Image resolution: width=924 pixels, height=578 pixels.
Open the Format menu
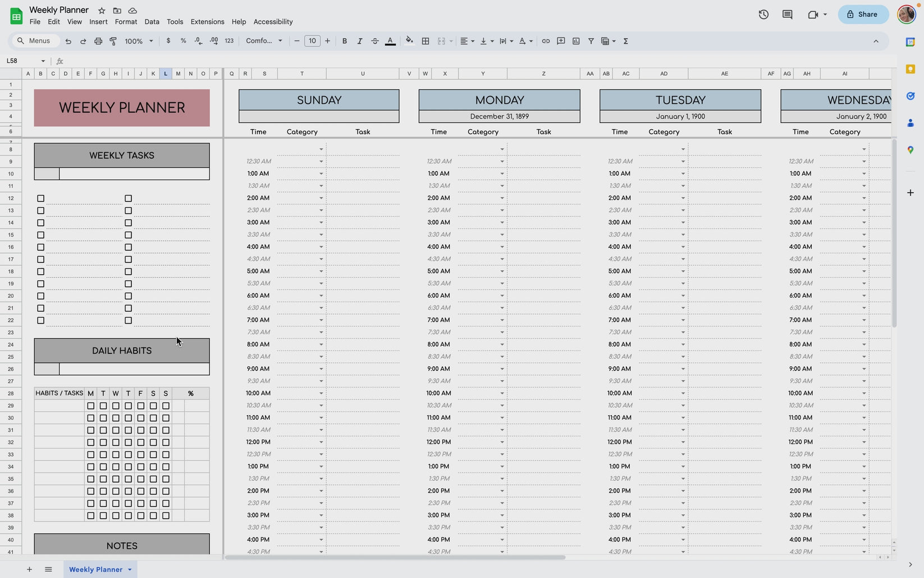(126, 21)
